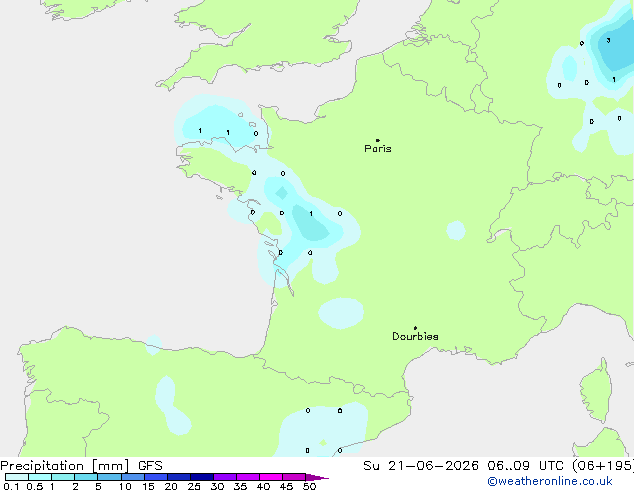Select the 35–40 mm legend color
Viewport: 634px width, 490px height.
pos(248,477)
